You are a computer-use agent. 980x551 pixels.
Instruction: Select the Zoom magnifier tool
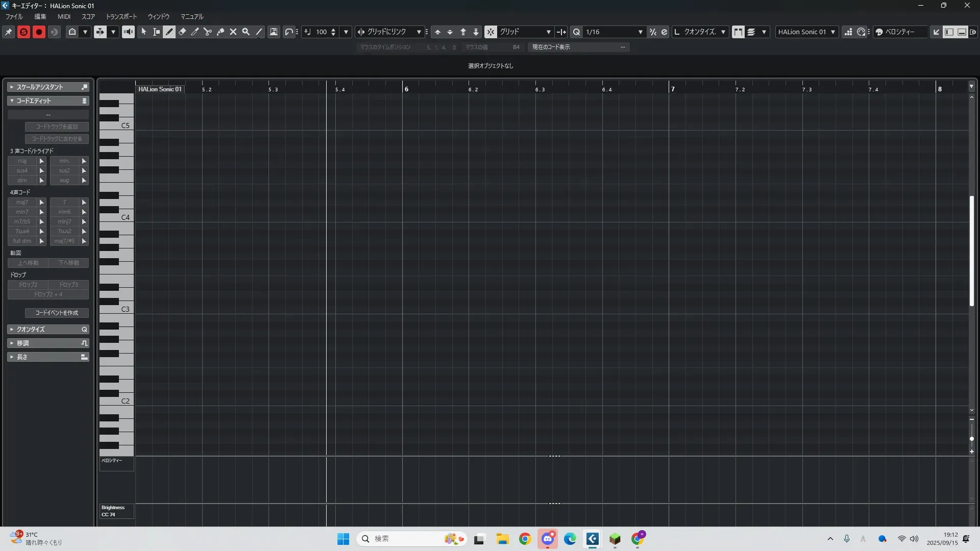click(246, 32)
